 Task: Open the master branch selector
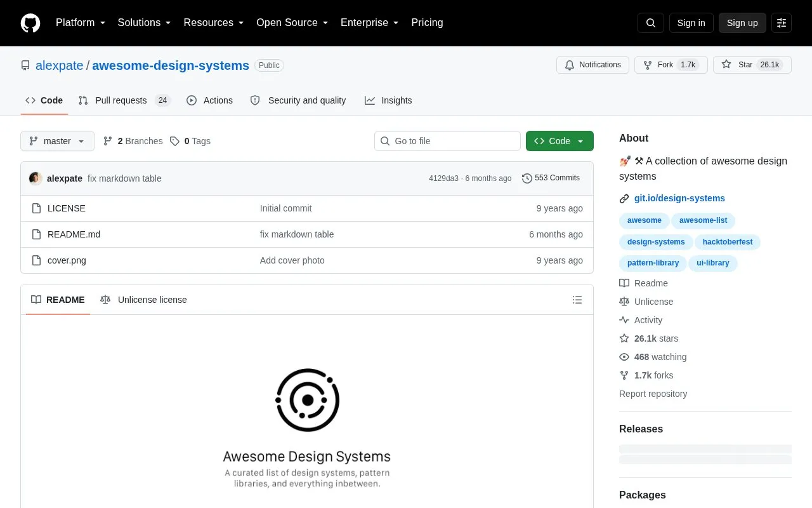coord(57,141)
